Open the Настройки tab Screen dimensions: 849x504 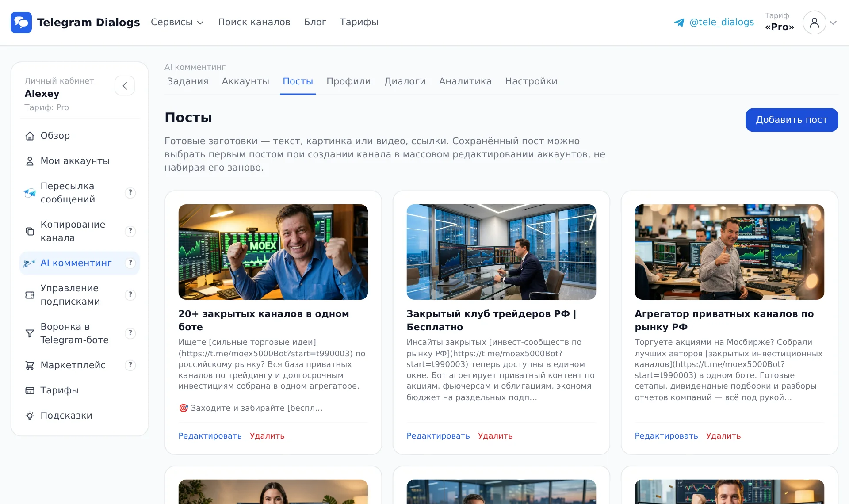[x=531, y=81]
